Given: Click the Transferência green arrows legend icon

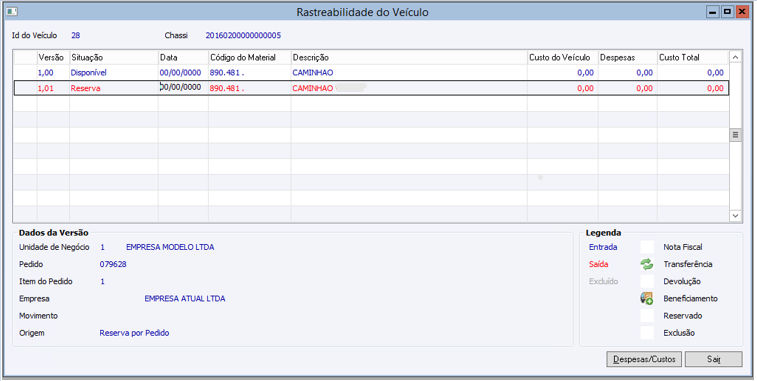Looking at the screenshot, I should [x=646, y=264].
